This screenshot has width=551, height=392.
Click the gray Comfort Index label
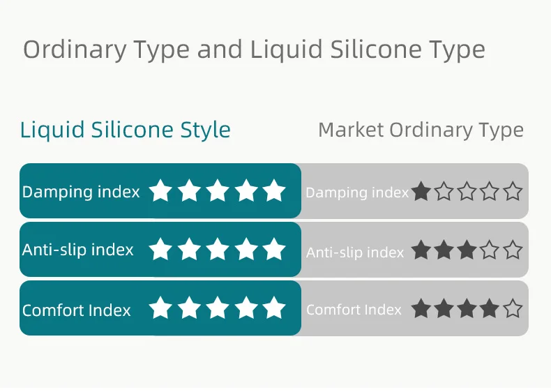click(x=354, y=310)
